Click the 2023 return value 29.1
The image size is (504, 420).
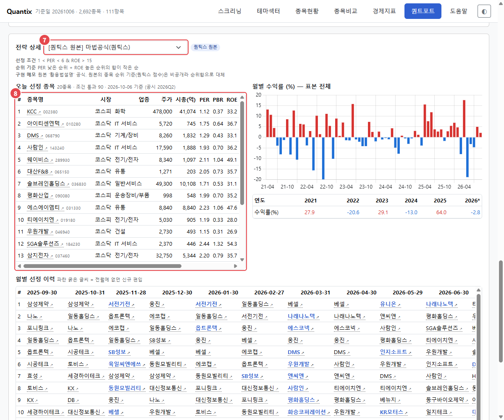(383, 213)
